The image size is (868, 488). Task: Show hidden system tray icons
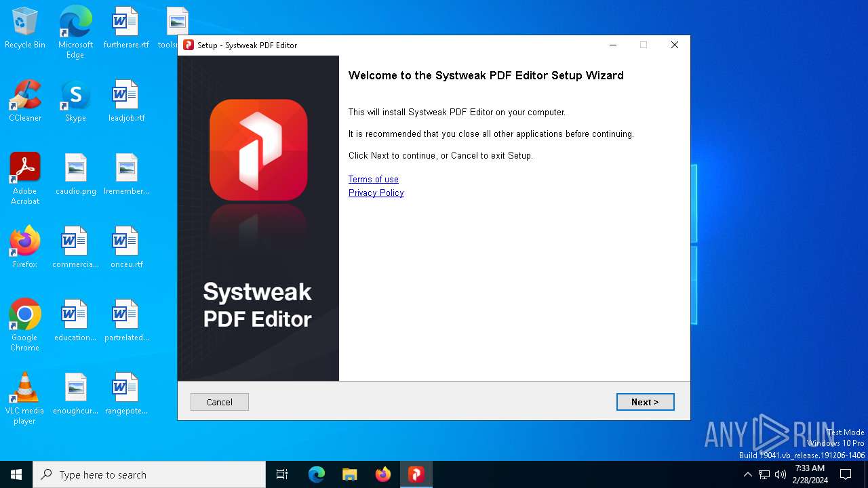tap(747, 474)
